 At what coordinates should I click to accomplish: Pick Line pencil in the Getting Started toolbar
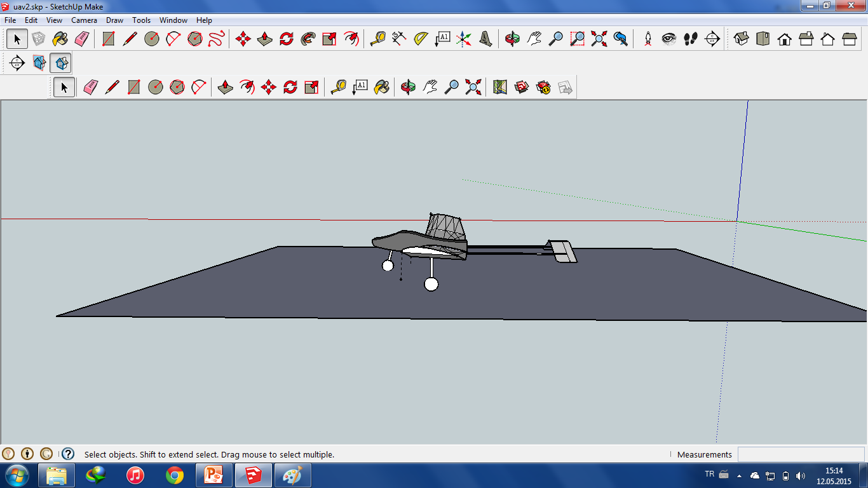112,87
